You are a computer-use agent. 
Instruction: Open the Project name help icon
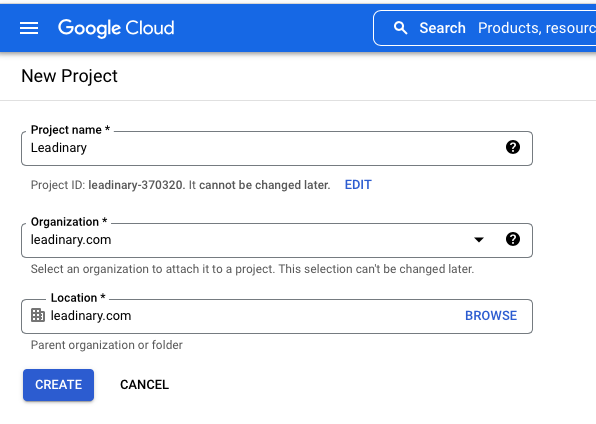coord(513,147)
